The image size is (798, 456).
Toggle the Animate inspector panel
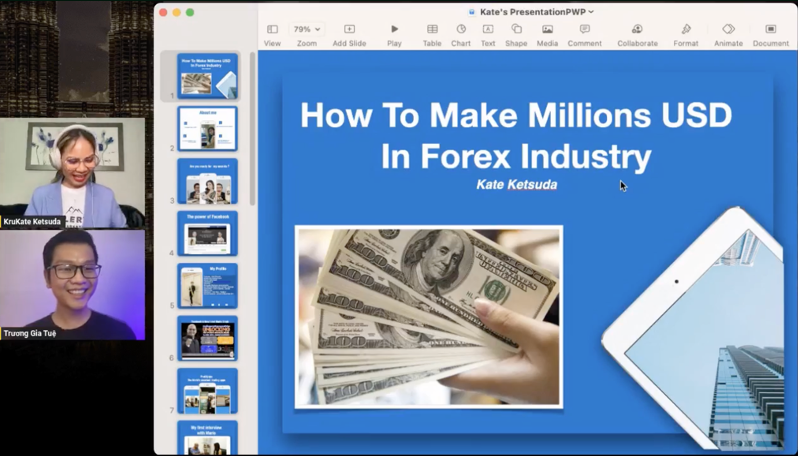(728, 30)
